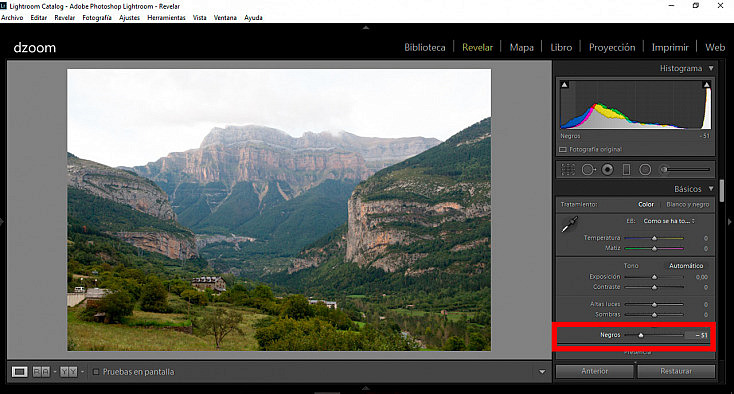The width and height of the screenshot is (734, 394).
Task: Click the mountain landscape photo preview
Action: (x=279, y=210)
